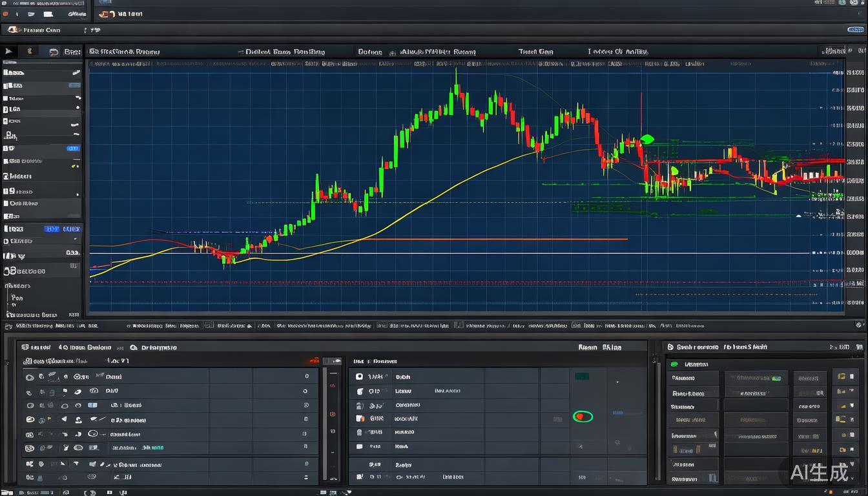Click the red icon in bottom-left panel header
This screenshot has width=868, height=496.
314,361
